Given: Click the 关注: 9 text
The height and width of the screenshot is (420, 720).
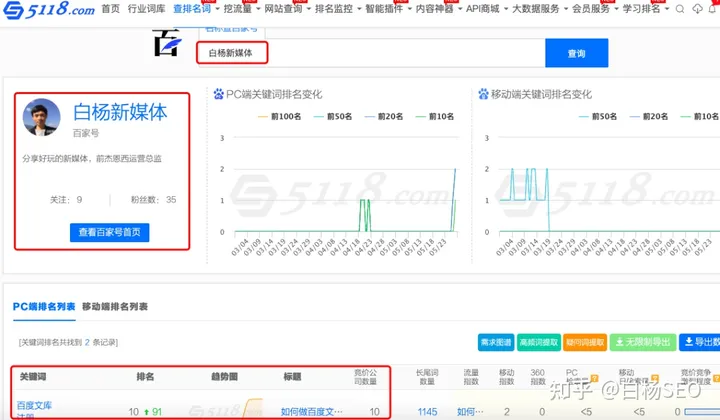Looking at the screenshot, I should (x=66, y=200).
